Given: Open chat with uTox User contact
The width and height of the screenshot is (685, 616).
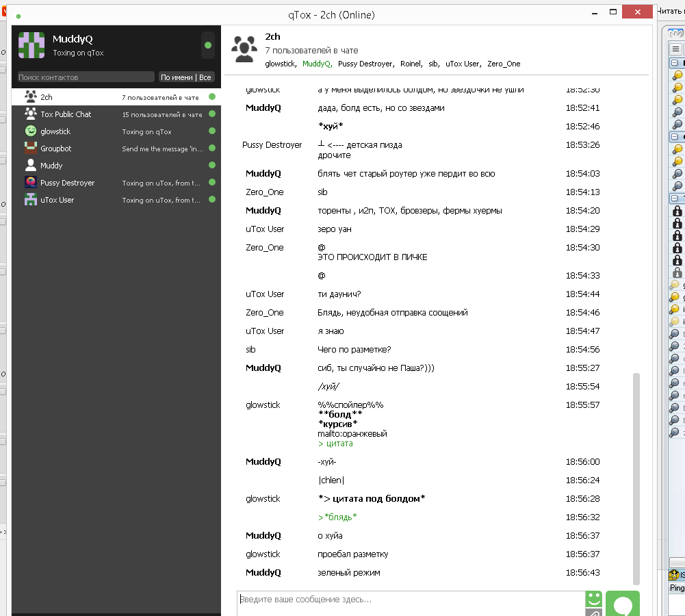Looking at the screenshot, I should click(116, 199).
